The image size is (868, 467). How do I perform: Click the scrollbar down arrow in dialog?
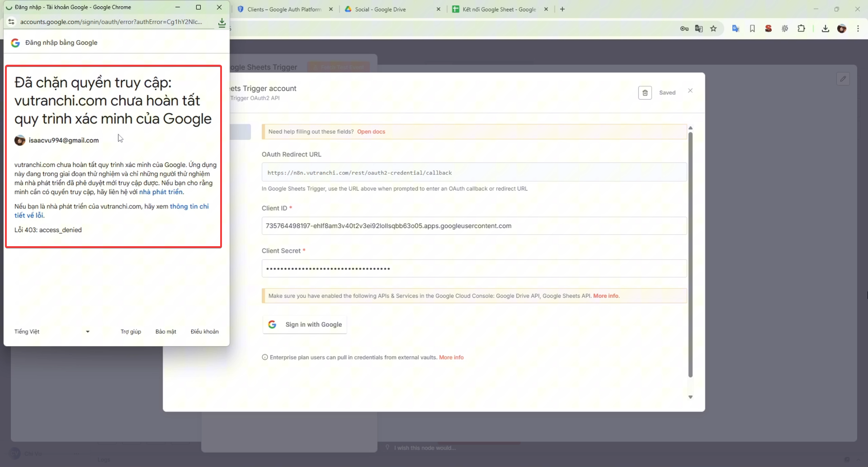tap(690, 397)
